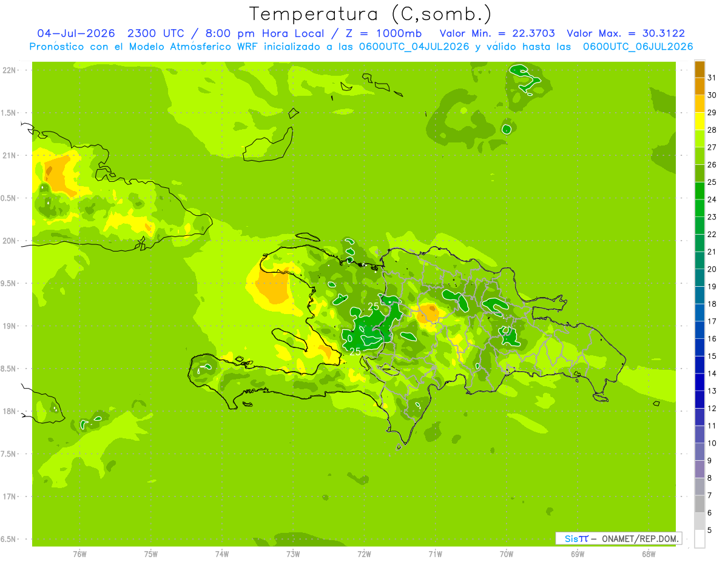Click the "74W" longitude label
Screen dimensions: 728x562
click(222, 554)
